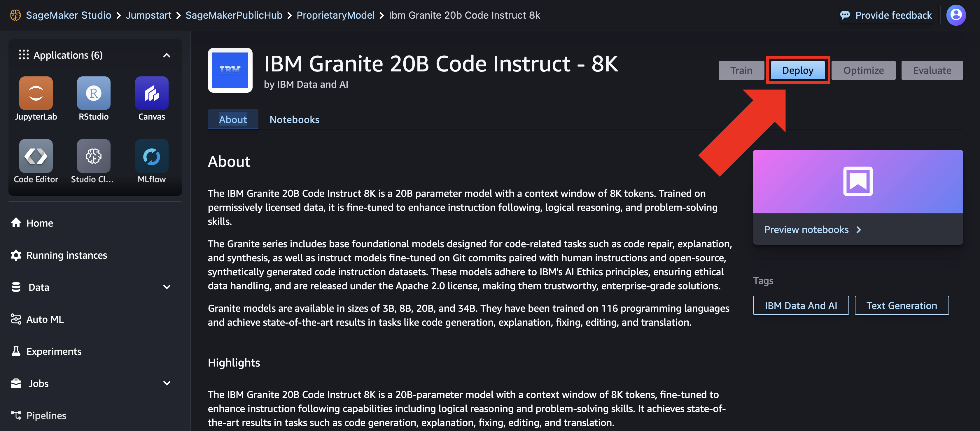This screenshot has width=980, height=431.
Task: Select Home in the sidebar
Action: click(39, 223)
